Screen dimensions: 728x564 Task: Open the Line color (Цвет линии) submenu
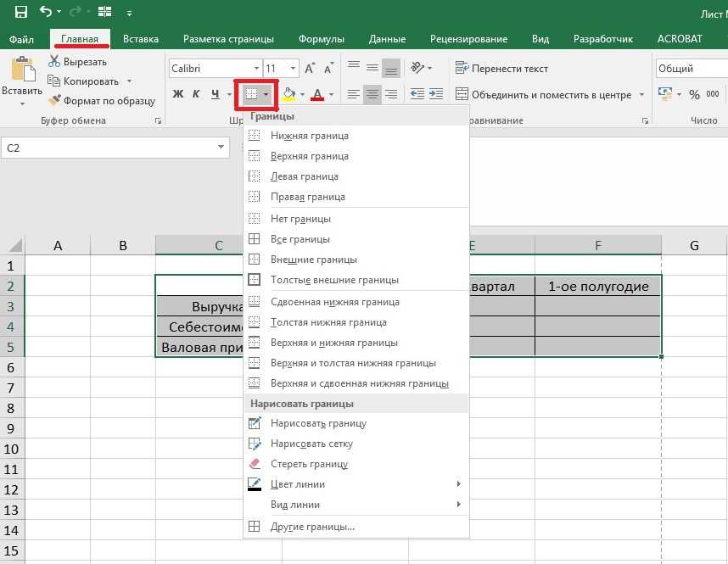tap(297, 484)
